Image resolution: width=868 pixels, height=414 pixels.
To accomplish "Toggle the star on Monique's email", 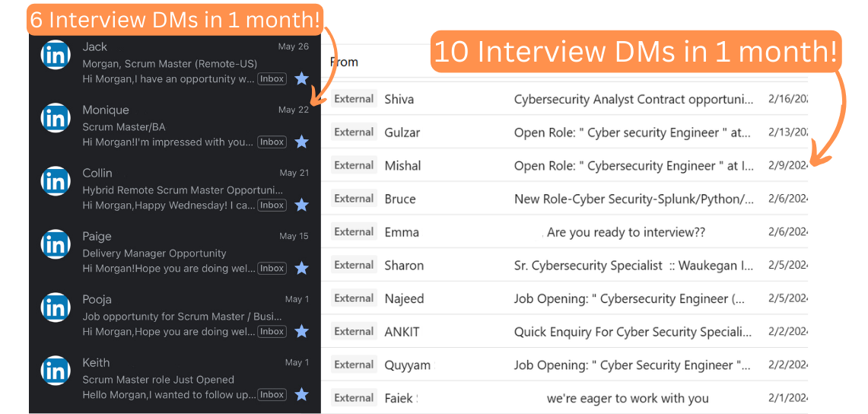I will point(301,142).
